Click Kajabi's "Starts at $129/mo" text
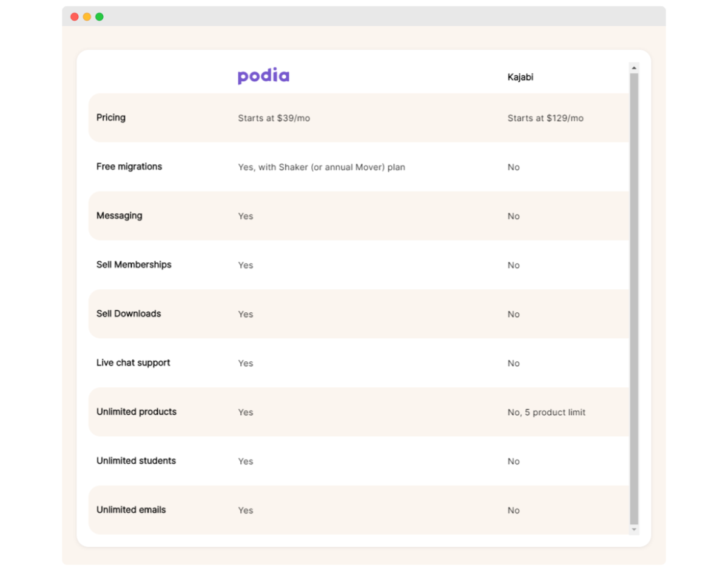 pos(545,118)
